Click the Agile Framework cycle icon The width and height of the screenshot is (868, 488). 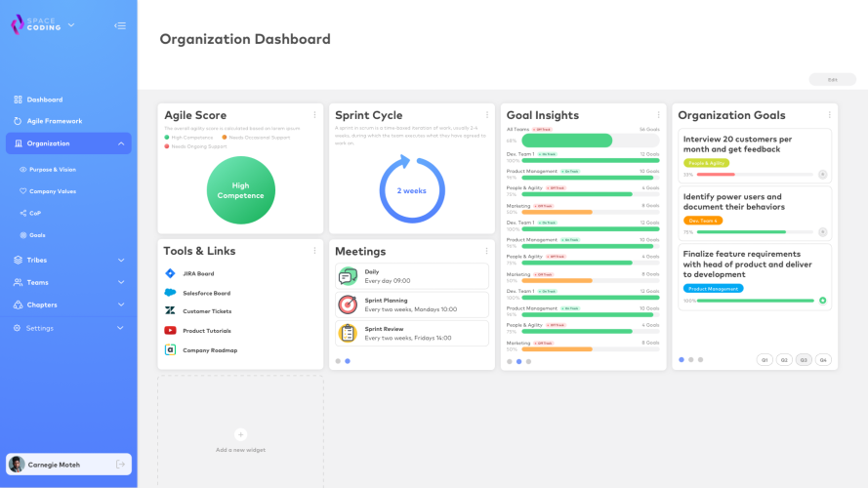click(18, 121)
